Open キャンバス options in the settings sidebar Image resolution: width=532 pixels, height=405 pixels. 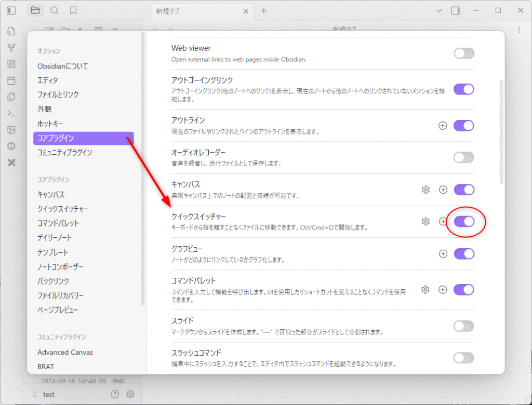point(84,195)
